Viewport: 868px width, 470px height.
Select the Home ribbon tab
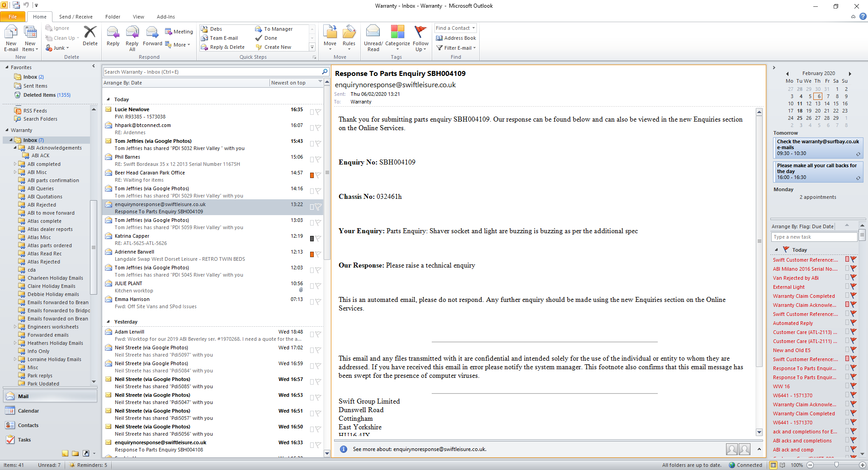[x=40, y=17]
